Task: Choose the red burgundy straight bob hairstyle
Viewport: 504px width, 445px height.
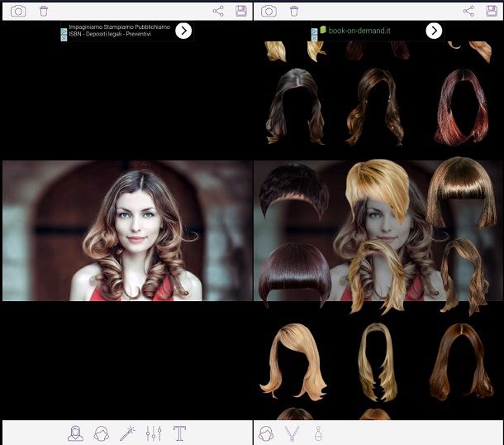Action: tap(461, 107)
